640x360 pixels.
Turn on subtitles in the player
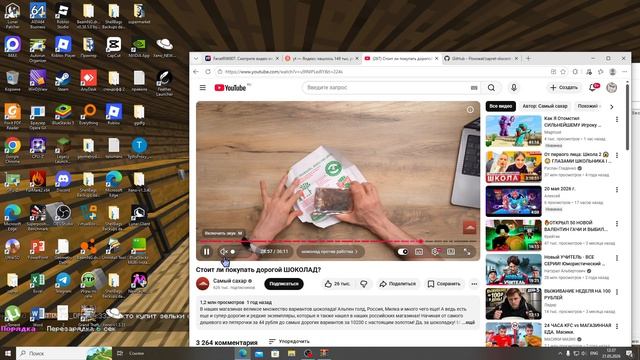click(x=419, y=252)
